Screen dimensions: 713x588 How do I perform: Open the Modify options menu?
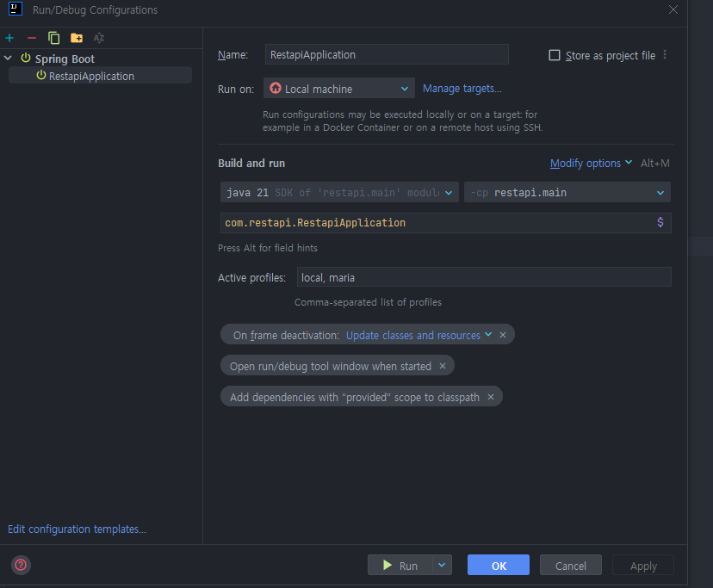(x=590, y=164)
